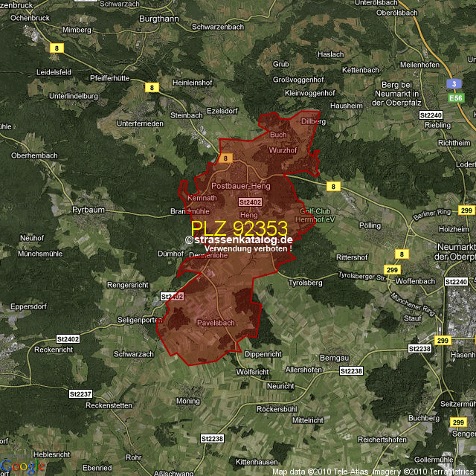
Task: Click the green E56 route shield
Action: (455, 97)
